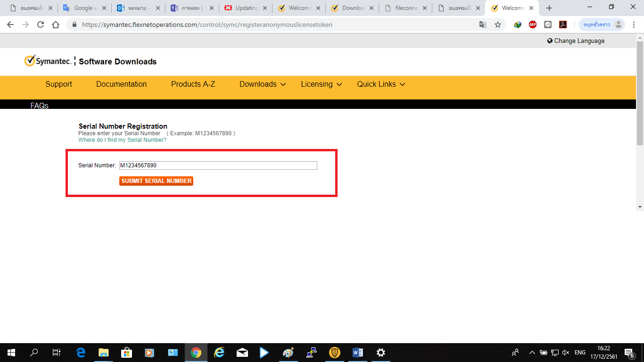
Task: Click the Submit Serial Number button
Action: 156,181
